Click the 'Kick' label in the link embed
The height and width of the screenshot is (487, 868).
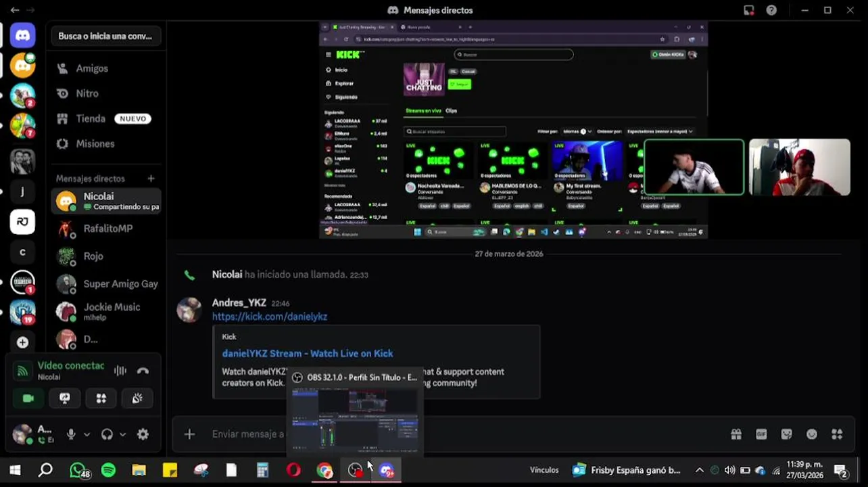tap(229, 337)
